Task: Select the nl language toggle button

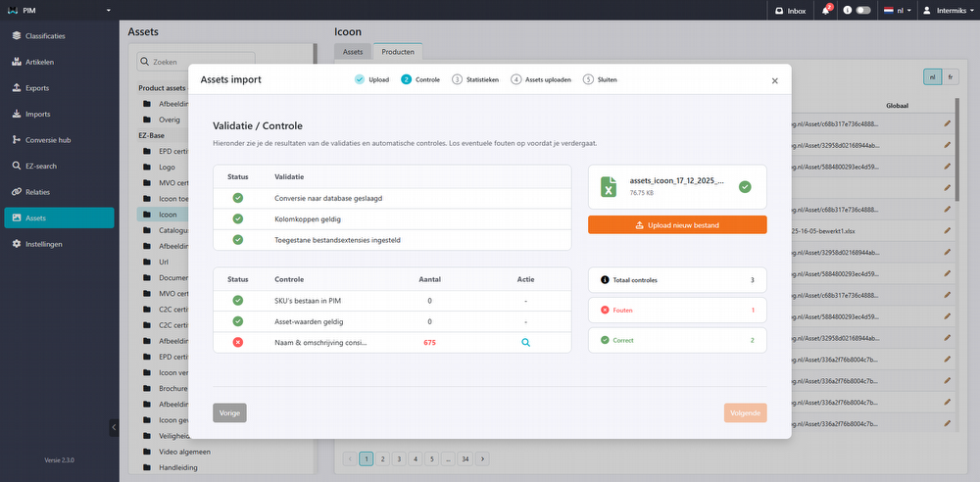Action: pos(932,76)
